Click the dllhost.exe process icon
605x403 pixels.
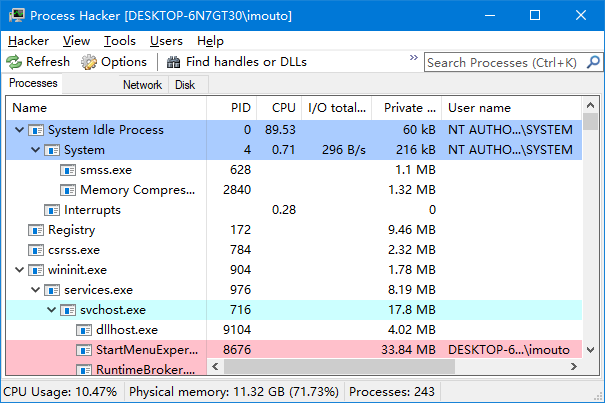click(84, 330)
